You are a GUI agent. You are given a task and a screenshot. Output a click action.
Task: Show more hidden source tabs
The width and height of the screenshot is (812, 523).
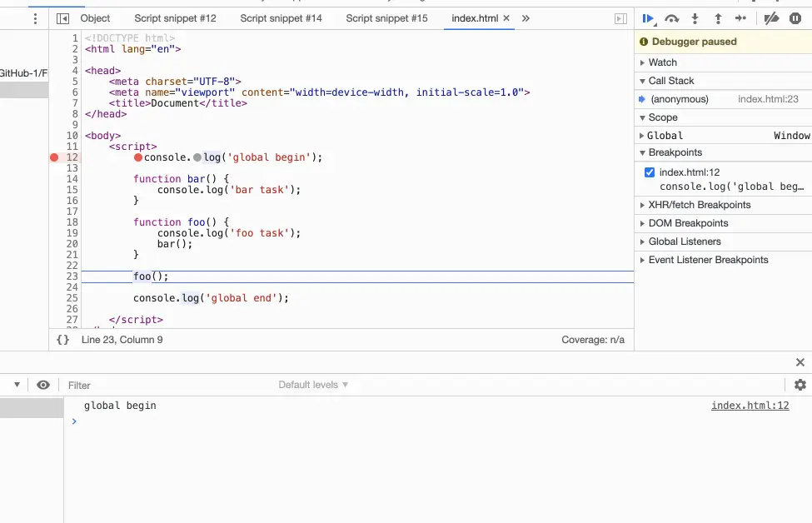(x=526, y=18)
